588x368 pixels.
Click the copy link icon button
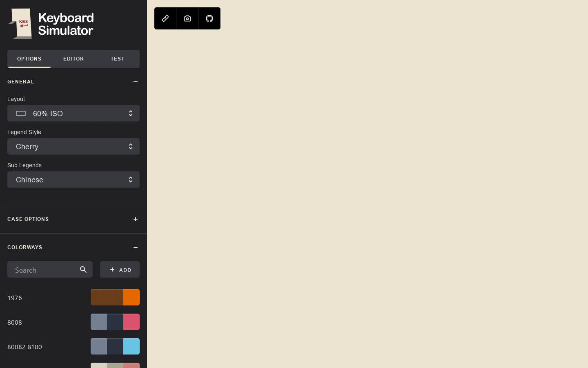[165, 18]
